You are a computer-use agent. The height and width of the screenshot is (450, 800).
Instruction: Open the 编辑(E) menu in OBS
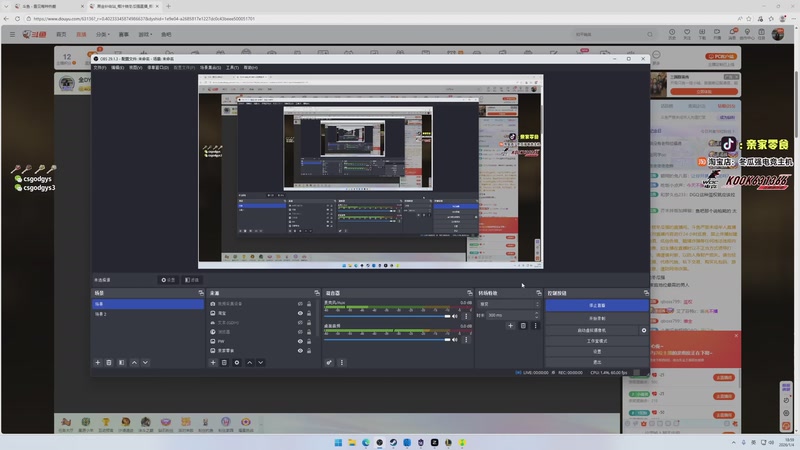(x=118, y=67)
